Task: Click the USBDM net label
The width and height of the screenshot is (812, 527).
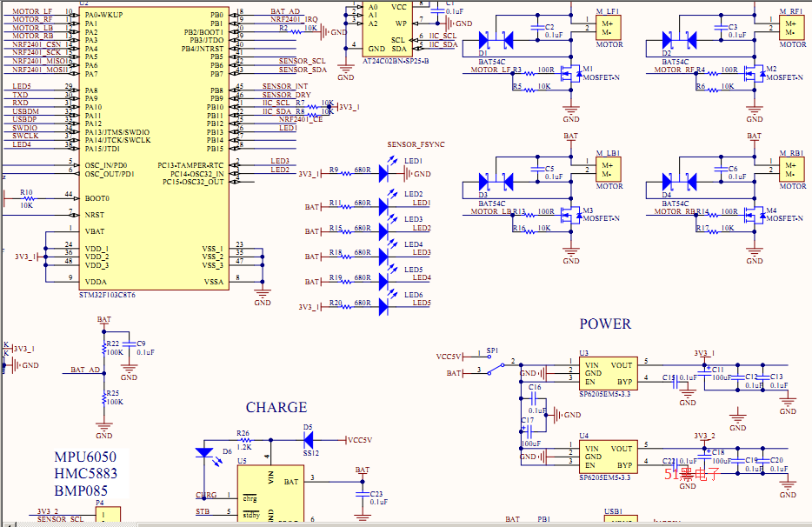Action: (x=26, y=111)
